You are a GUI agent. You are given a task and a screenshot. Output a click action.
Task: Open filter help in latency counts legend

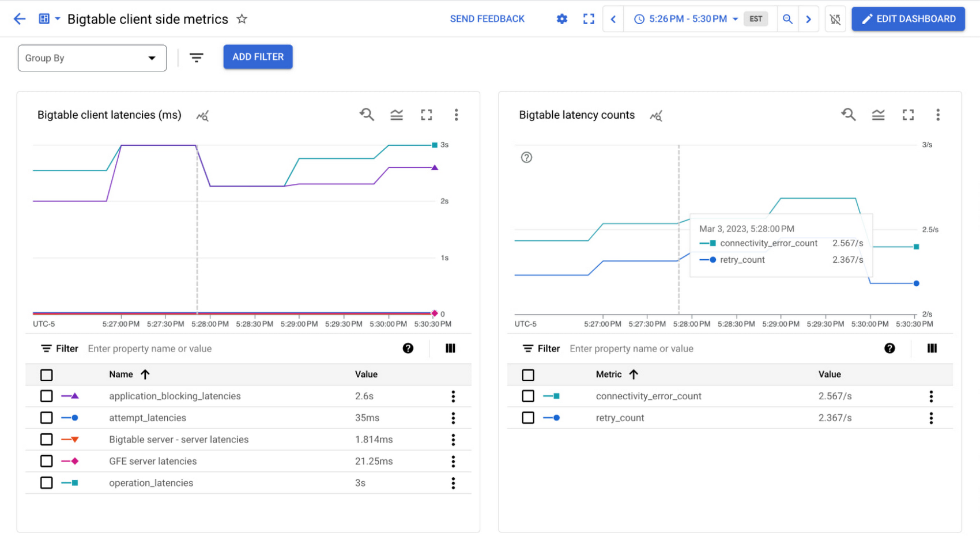tap(889, 348)
